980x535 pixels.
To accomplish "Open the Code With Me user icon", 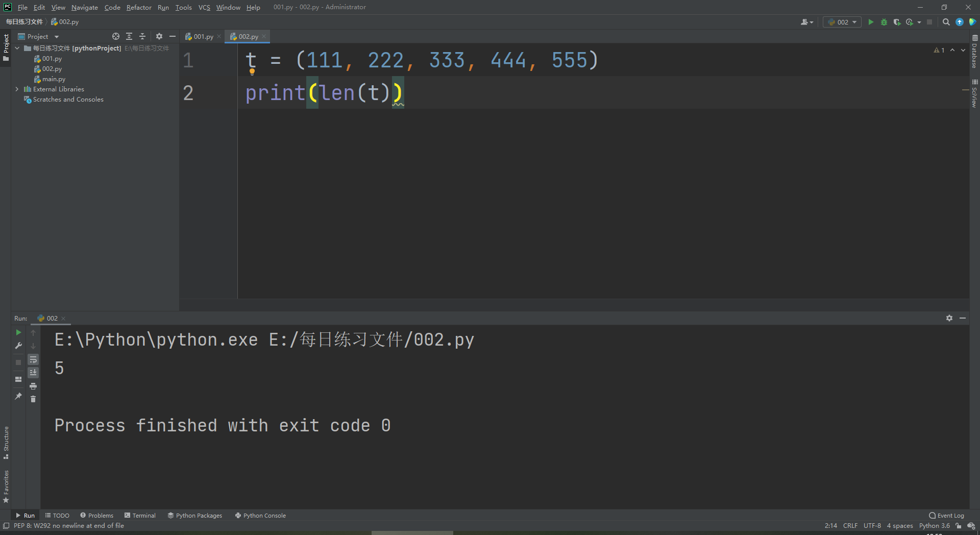I will (x=807, y=22).
